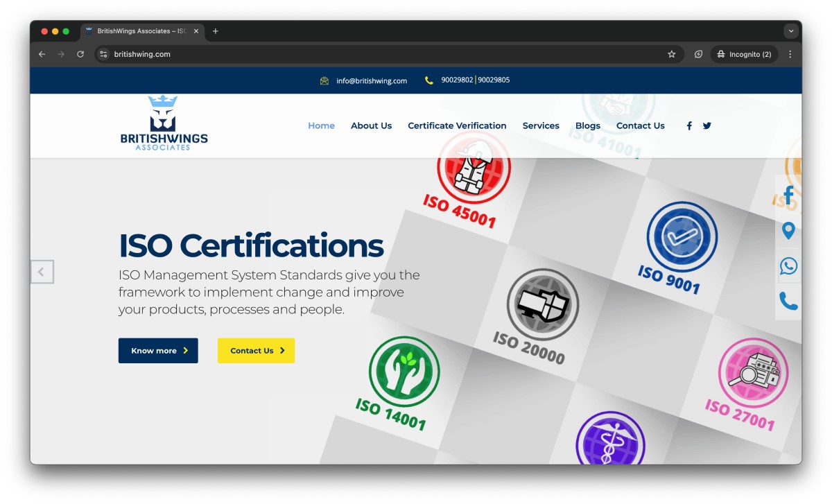832x504 pixels.
Task: Open Certificate Verification page
Action: click(457, 125)
